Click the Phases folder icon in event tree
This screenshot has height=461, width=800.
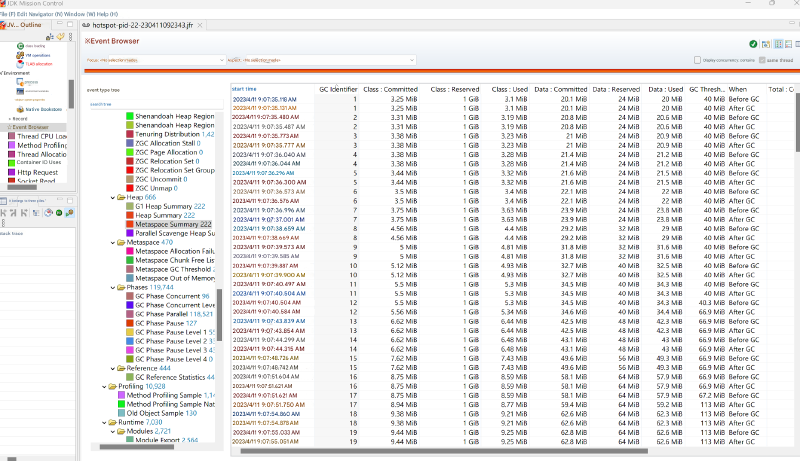(120, 287)
